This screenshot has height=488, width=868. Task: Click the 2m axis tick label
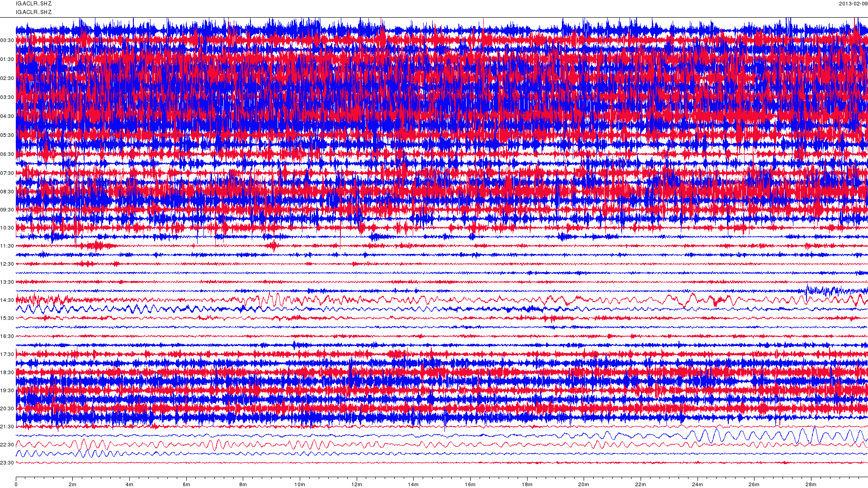click(x=72, y=485)
